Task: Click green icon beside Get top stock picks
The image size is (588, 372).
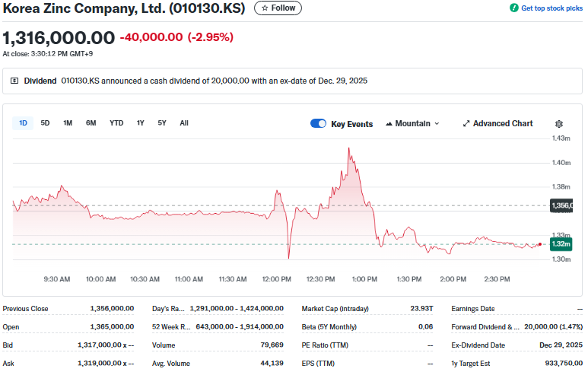Action: click(x=513, y=8)
